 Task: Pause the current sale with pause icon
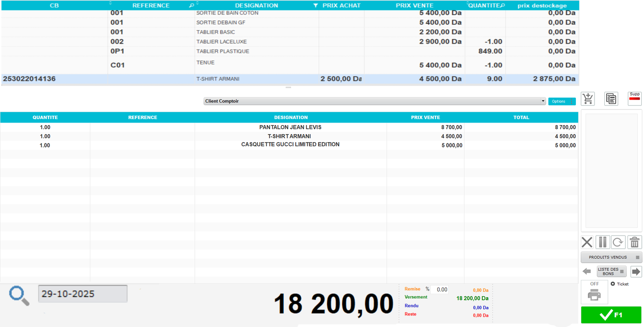point(602,242)
